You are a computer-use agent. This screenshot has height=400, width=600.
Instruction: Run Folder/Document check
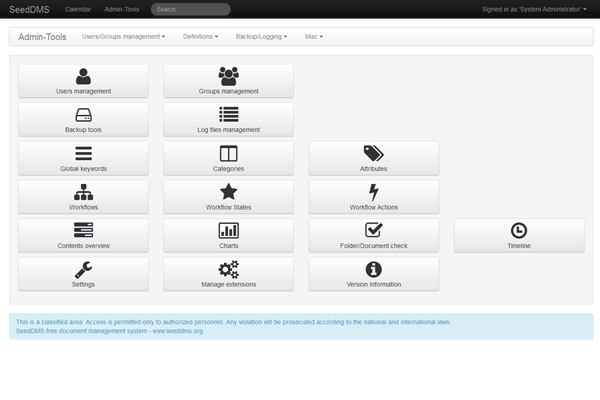point(373,235)
